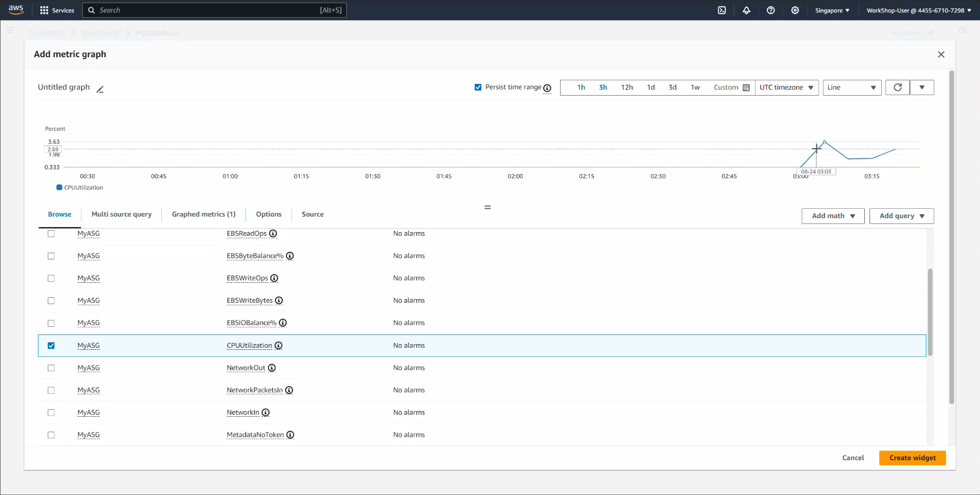The image size is (980, 495).
Task: Show info for NetworkPacketsIn metric
Action: [289, 390]
